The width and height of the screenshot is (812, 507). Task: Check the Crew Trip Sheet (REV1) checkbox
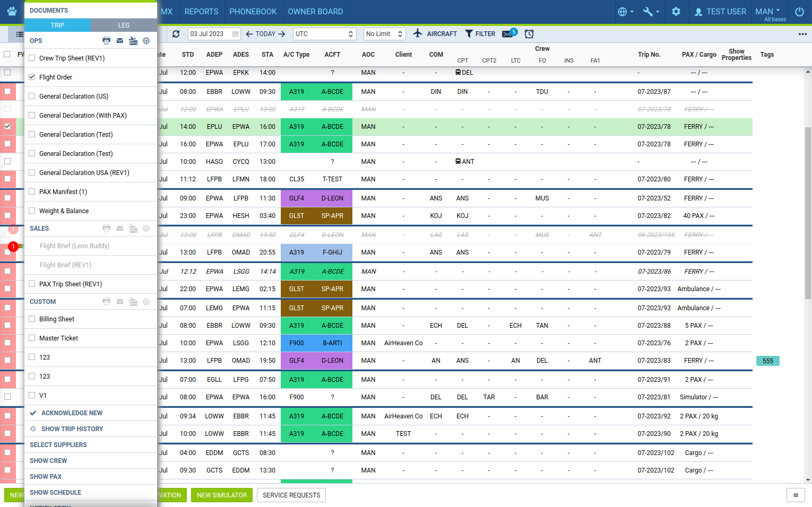point(32,58)
